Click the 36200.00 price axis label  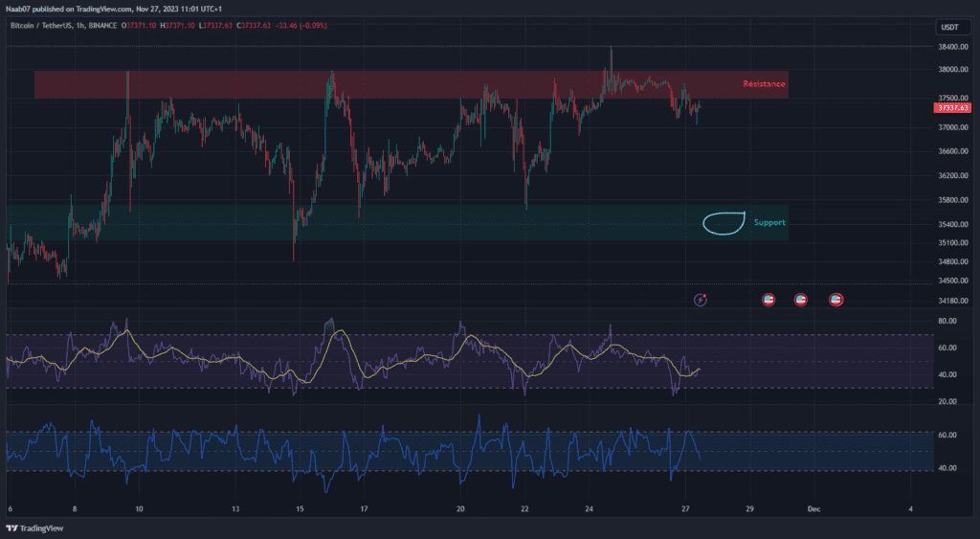[x=953, y=176]
